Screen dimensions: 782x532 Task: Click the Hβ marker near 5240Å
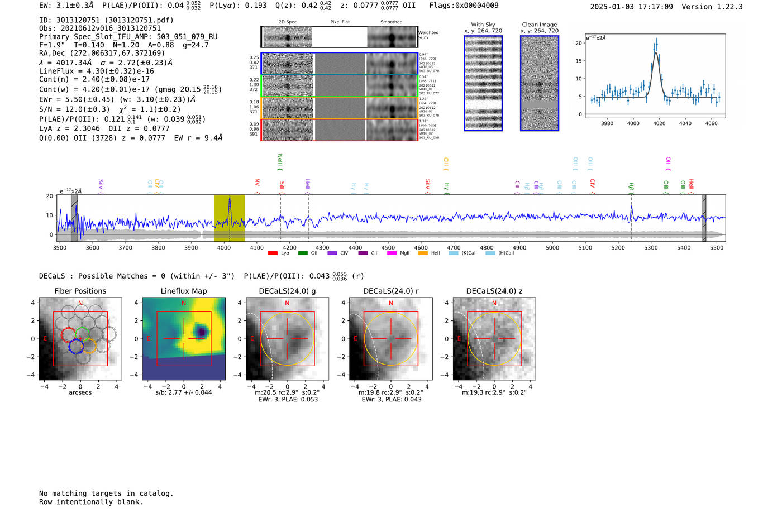(631, 187)
